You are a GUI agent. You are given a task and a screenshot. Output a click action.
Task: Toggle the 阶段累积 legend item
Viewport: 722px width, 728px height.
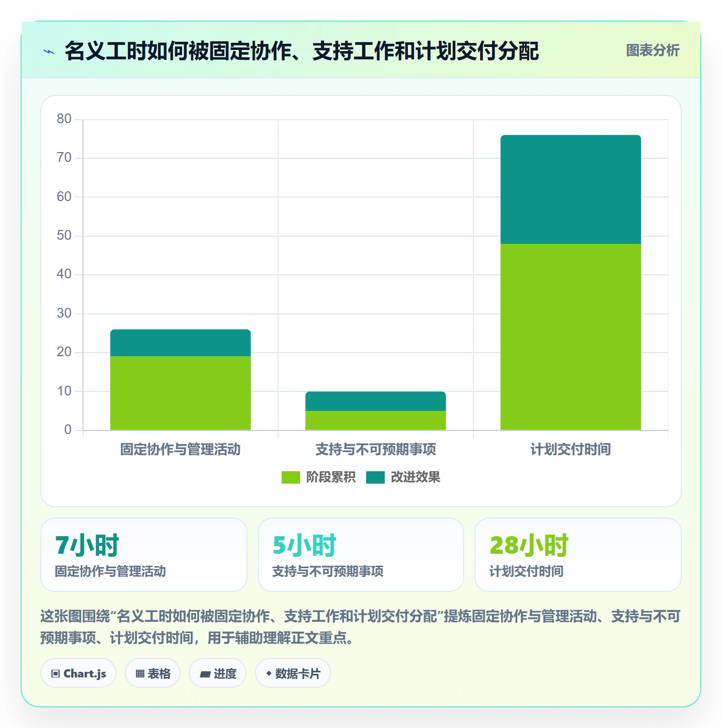(x=318, y=477)
